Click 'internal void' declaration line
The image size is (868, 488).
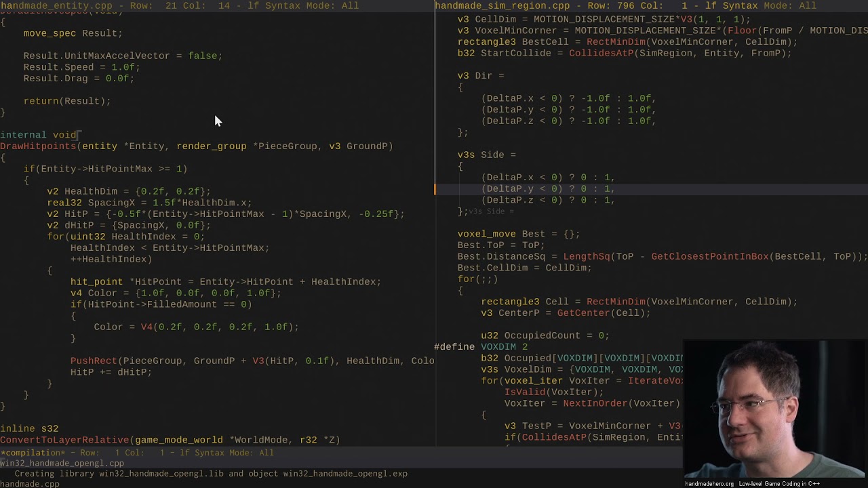(x=39, y=135)
